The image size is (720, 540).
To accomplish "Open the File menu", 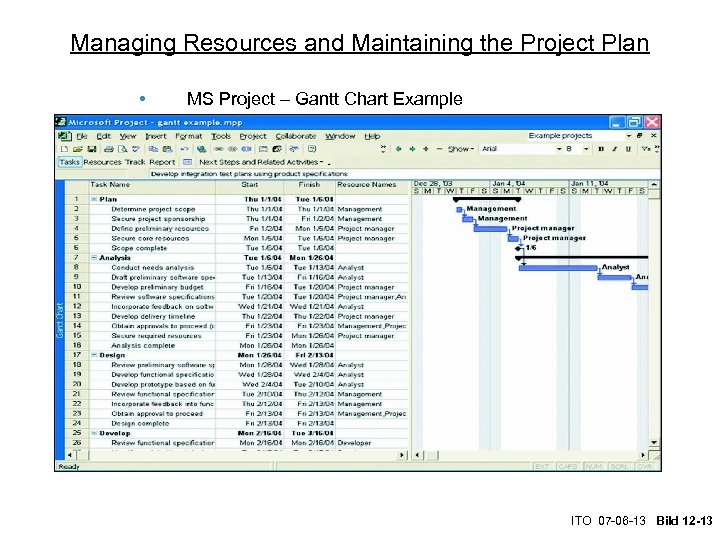I will coord(82,136).
